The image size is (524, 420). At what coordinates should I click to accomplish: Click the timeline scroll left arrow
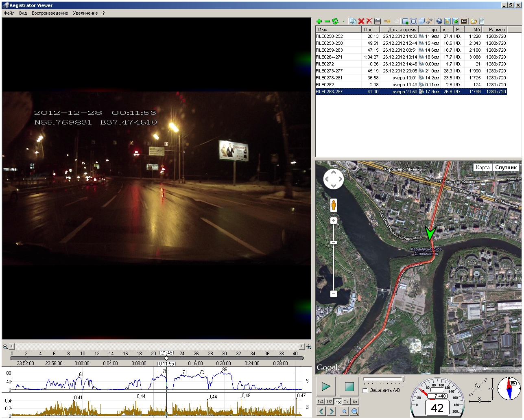pos(12,346)
